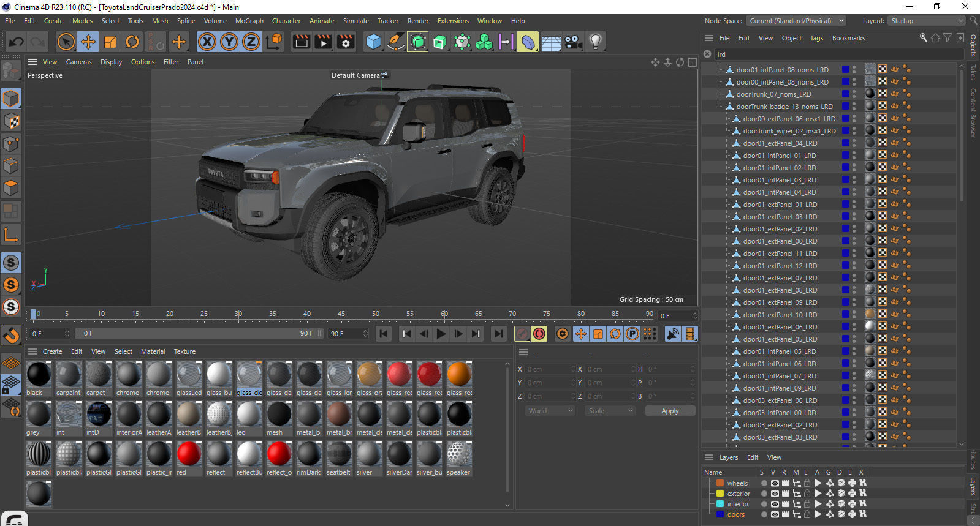Image resolution: width=980 pixels, height=526 pixels.
Task: Open the Object Manager hamburger menu
Action: [x=709, y=38]
